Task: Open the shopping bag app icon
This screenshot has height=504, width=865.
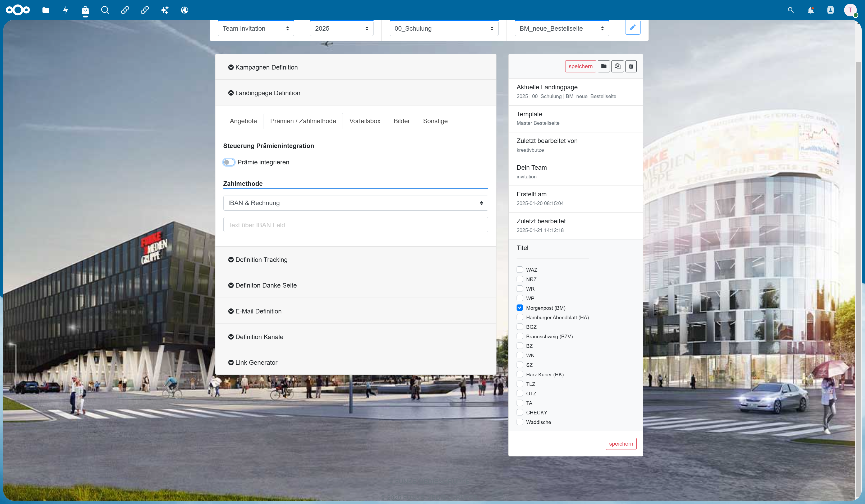Action: coord(85,10)
